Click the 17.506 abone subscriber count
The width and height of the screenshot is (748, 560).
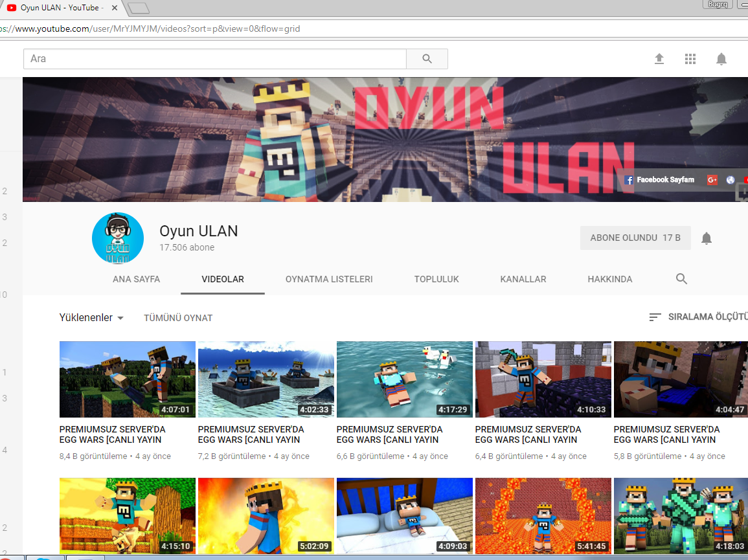tap(187, 247)
